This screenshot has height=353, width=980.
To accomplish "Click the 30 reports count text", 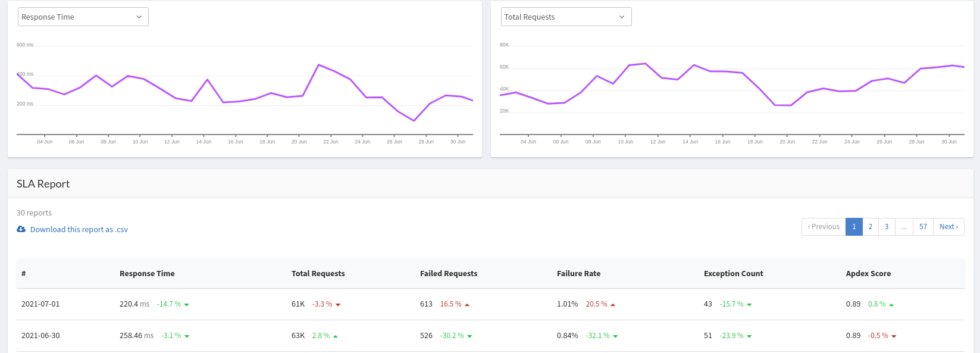I will [34, 213].
